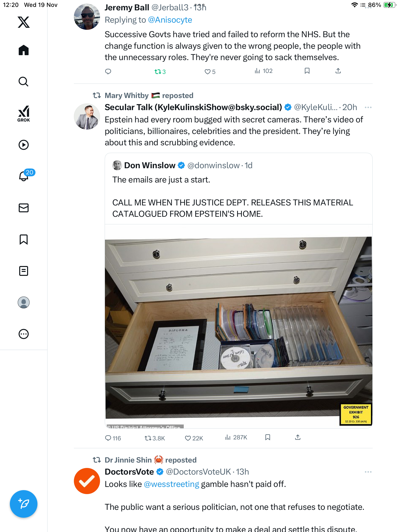Undo repost on Jeremy Ball's reply
Screen dimensions: 399x532
(x=160, y=72)
